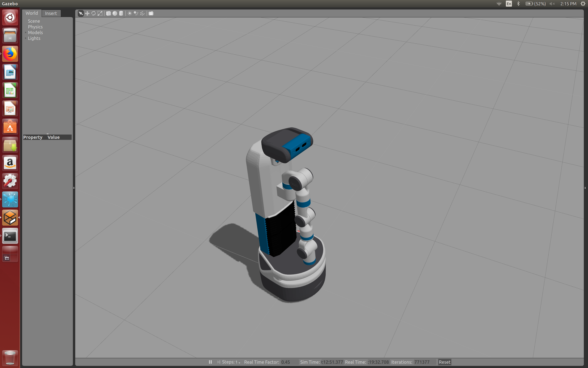Click the Iterations value field
This screenshot has height=368, width=588.
pyautogui.click(x=424, y=362)
